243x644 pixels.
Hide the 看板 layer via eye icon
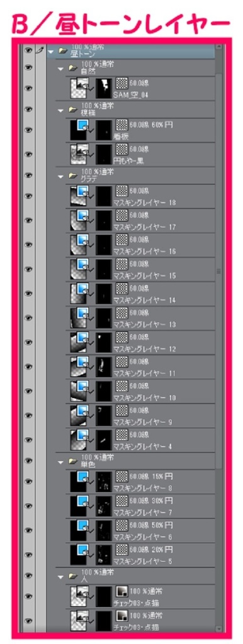(x=28, y=130)
